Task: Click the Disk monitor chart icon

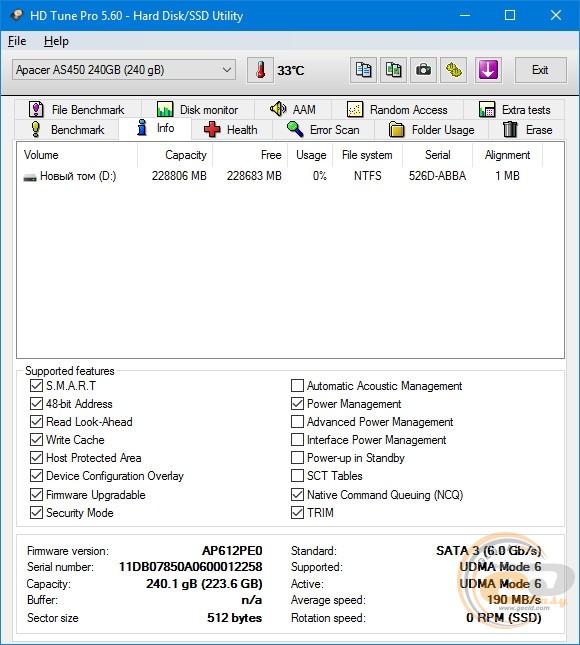Action: point(165,109)
